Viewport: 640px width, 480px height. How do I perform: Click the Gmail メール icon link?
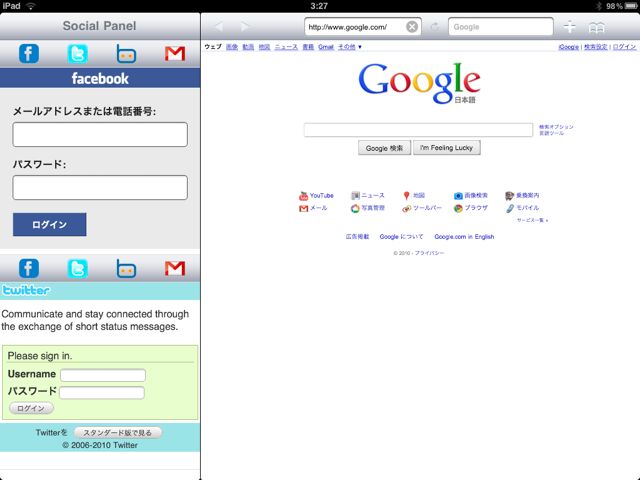(303, 209)
